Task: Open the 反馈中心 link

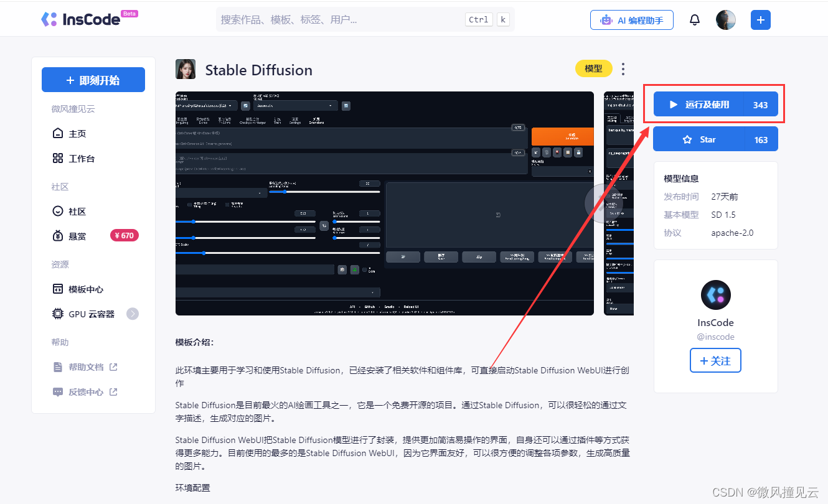Action: pyautogui.click(x=86, y=392)
